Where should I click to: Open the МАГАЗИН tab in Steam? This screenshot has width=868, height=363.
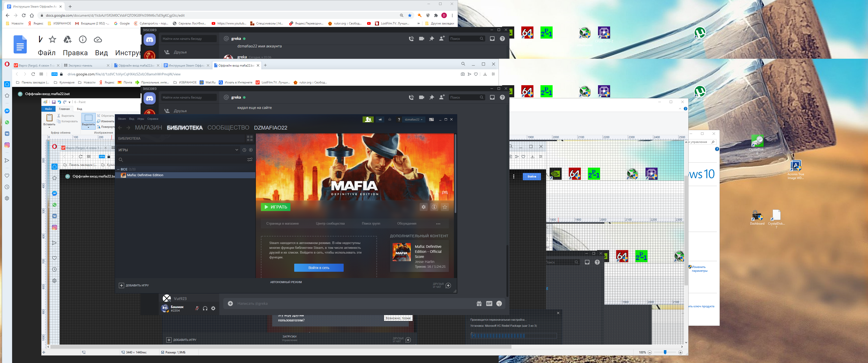click(x=148, y=128)
